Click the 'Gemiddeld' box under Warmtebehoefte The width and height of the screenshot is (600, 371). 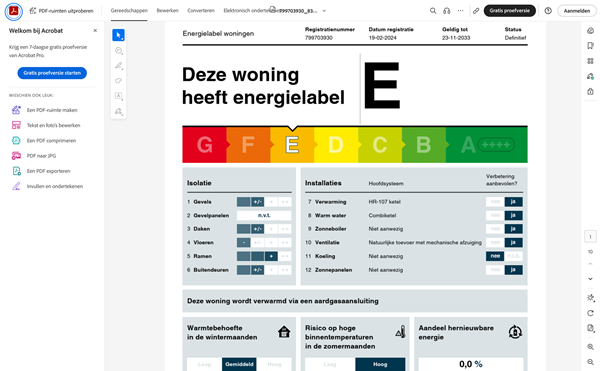point(239,364)
